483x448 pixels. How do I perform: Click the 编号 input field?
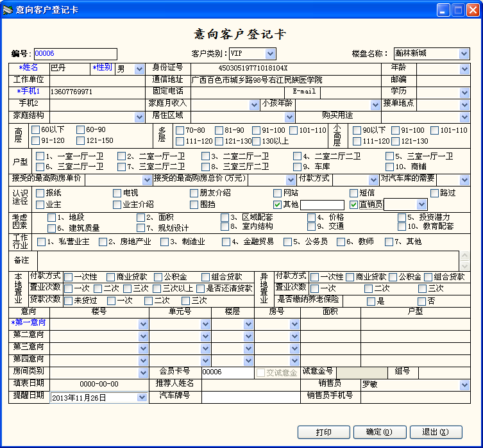[x=74, y=54]
